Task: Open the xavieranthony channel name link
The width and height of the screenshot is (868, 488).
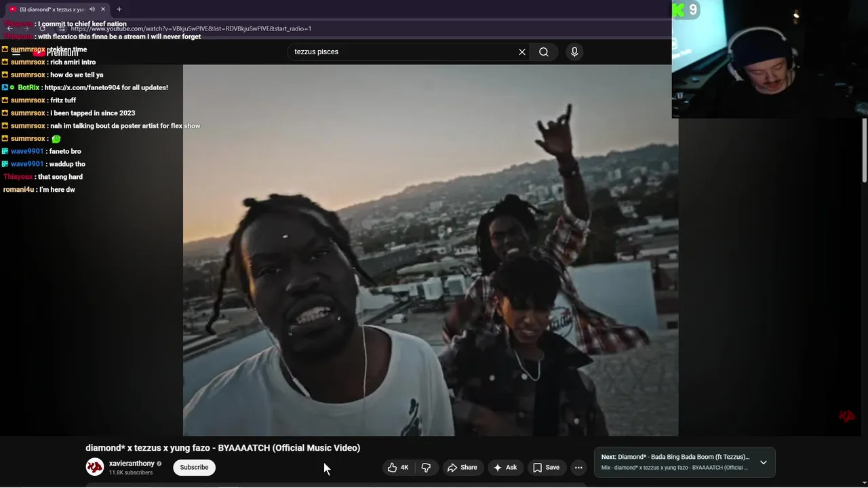Action: (x=132, y=464)
